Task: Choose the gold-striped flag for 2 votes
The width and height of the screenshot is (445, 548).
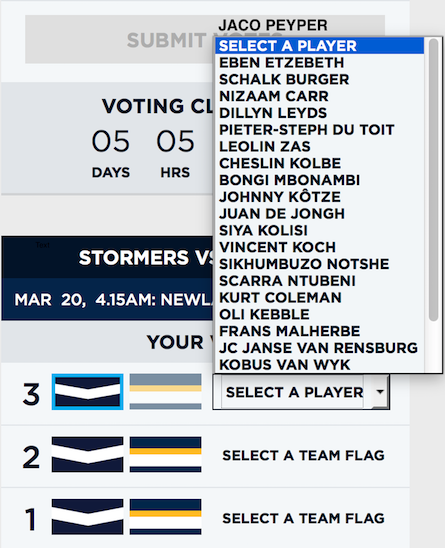Action: (x=165, y=454)
